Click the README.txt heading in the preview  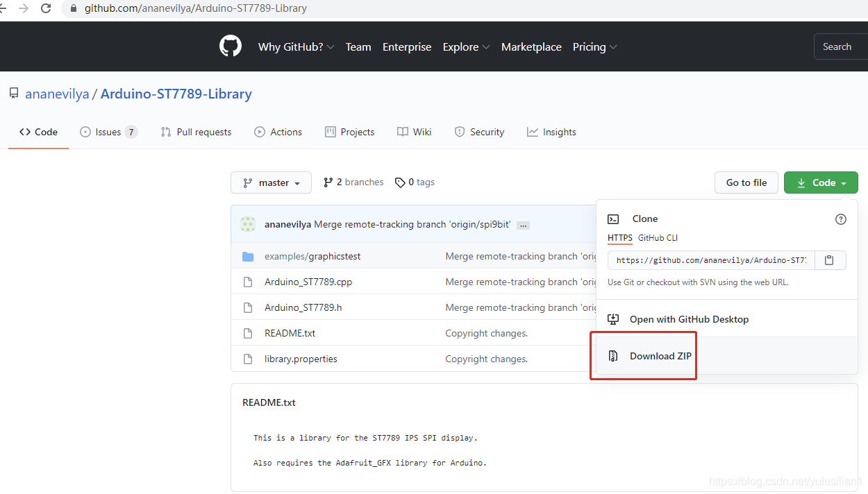click(269, 402)
